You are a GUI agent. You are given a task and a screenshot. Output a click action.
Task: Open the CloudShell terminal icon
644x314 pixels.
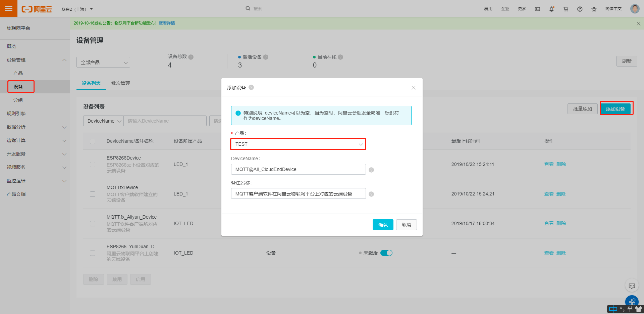537,9
